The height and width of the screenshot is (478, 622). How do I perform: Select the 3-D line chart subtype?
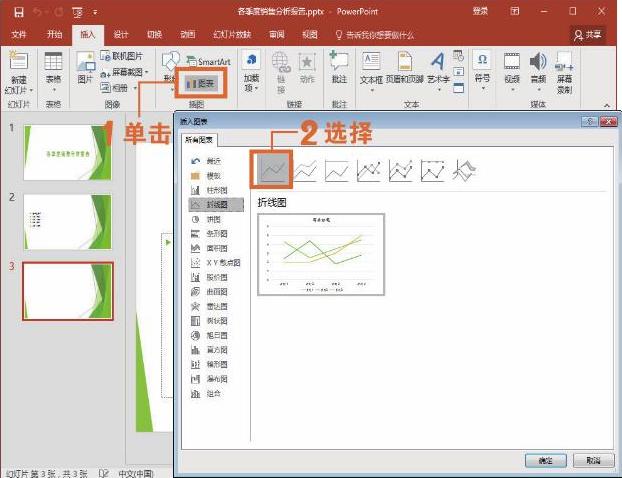coord(465,171)
